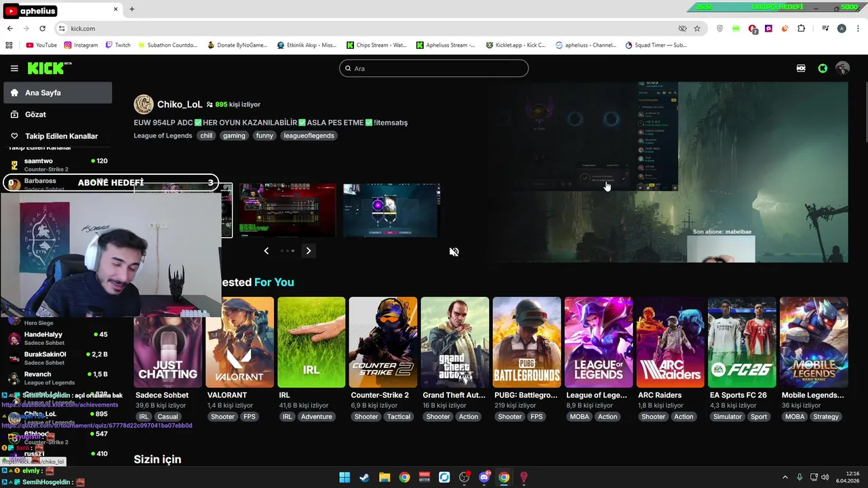Click the purple star extension icon

pos(768,28)
